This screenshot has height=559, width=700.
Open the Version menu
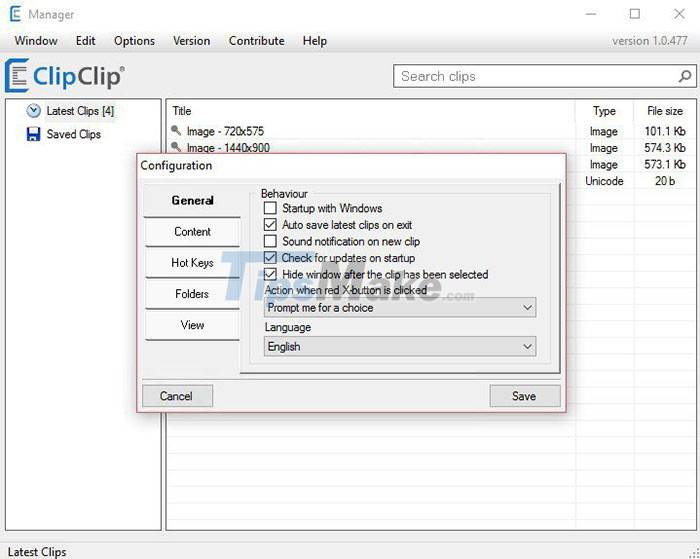pos(192,41)
